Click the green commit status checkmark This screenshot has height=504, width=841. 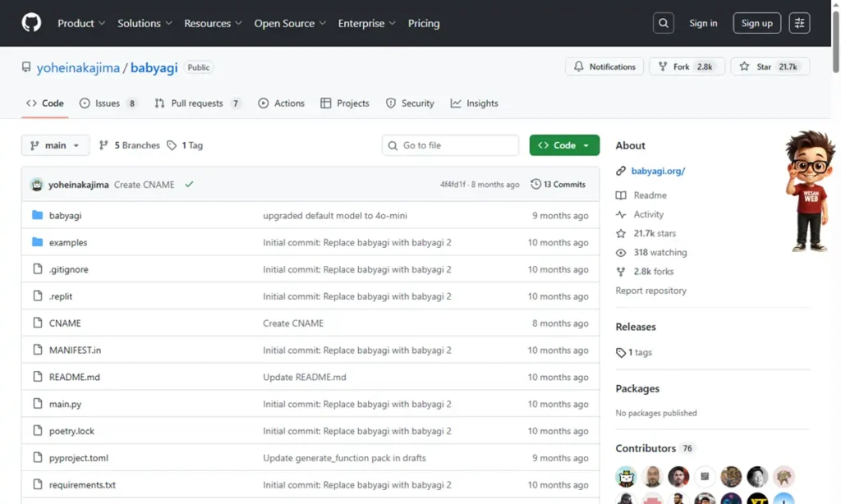coord(189,184)
